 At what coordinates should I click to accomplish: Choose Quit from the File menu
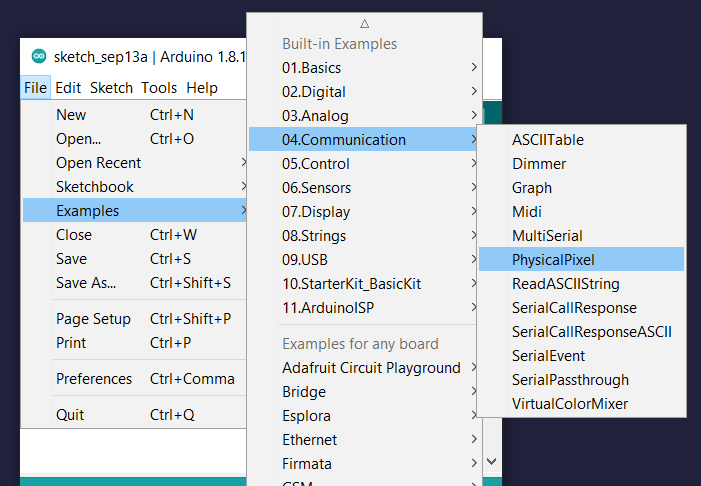[135, 415]
